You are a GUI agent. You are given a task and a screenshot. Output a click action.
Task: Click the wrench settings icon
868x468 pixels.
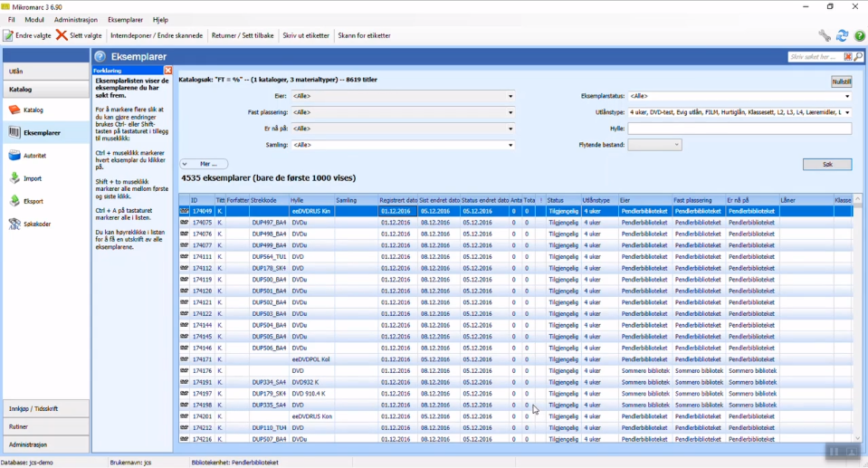coord(825,35)
